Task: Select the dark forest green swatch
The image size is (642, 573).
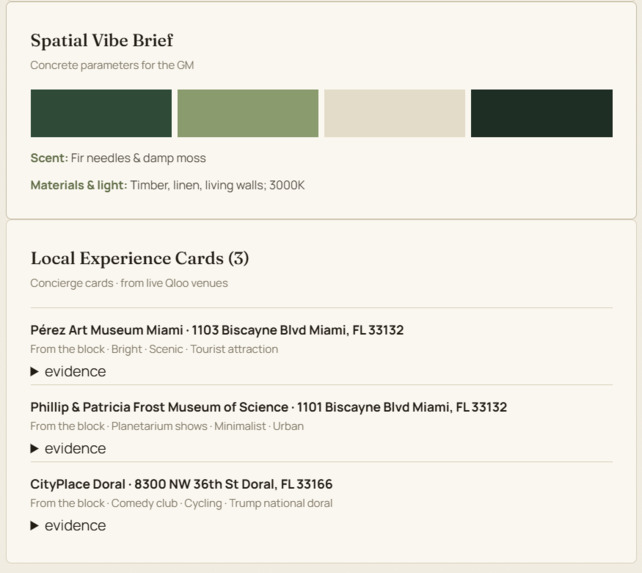Action: tap(101, 113)
